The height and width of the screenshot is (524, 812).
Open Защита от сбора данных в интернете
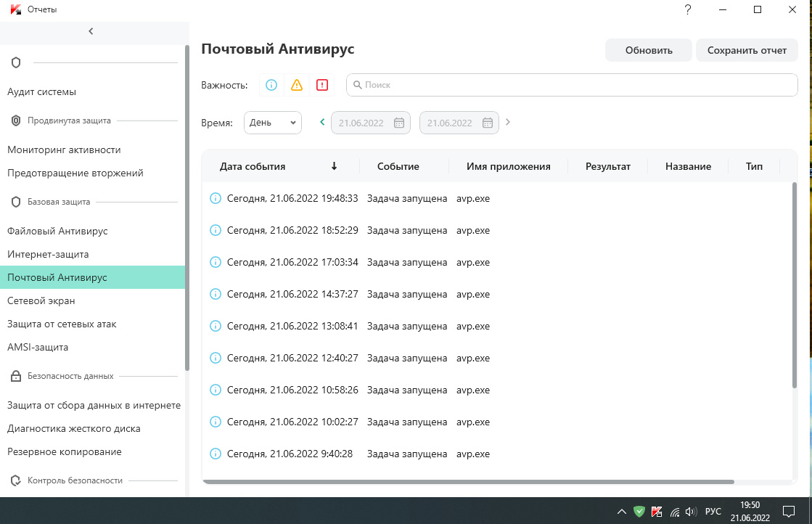92,405
